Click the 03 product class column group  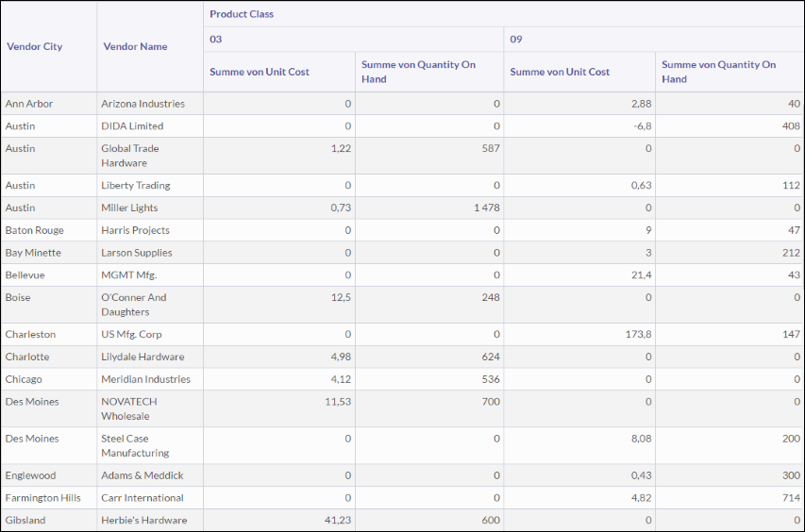(216, 40)
